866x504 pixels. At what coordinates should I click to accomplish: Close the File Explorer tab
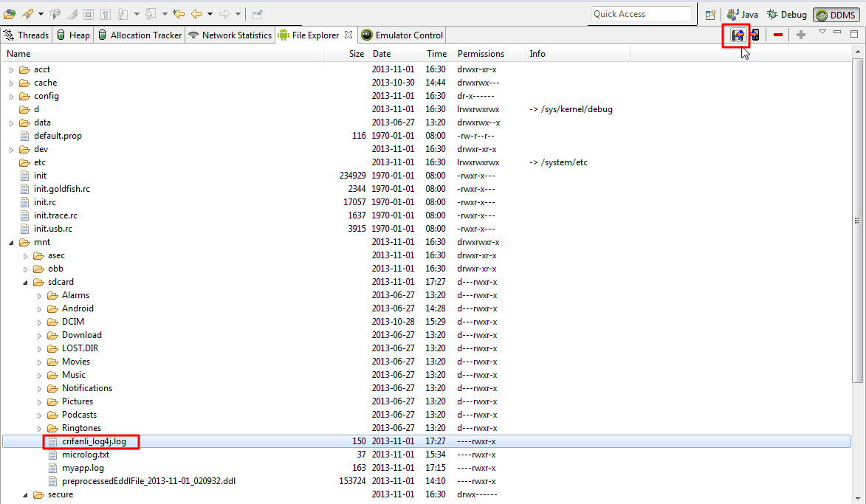[x=348, y=34]
